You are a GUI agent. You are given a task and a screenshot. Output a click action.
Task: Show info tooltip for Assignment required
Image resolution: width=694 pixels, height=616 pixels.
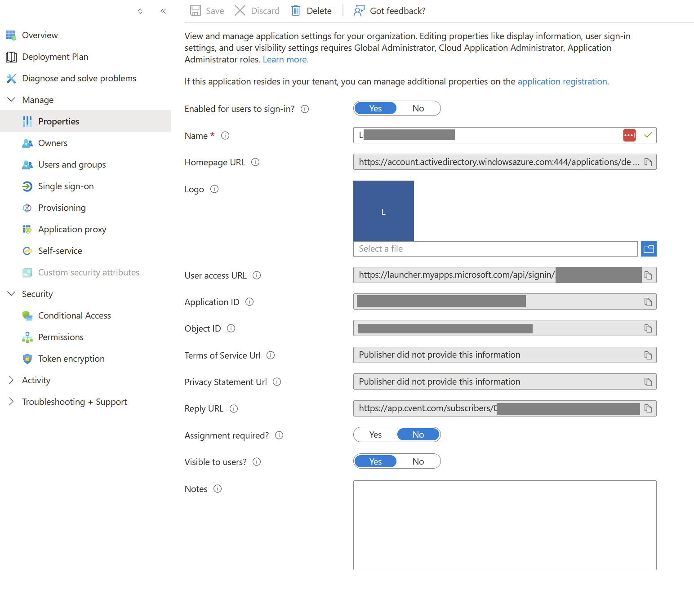(279, 435)
